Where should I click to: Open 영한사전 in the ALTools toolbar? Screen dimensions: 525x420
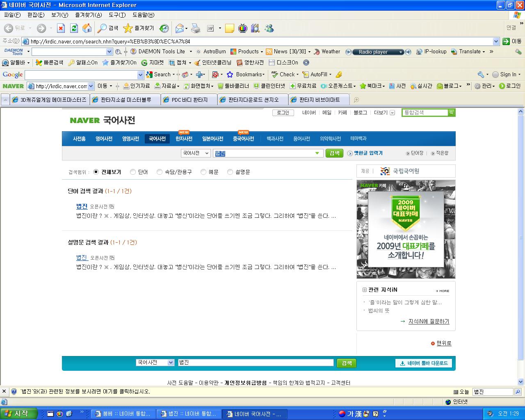pos(250,63)
